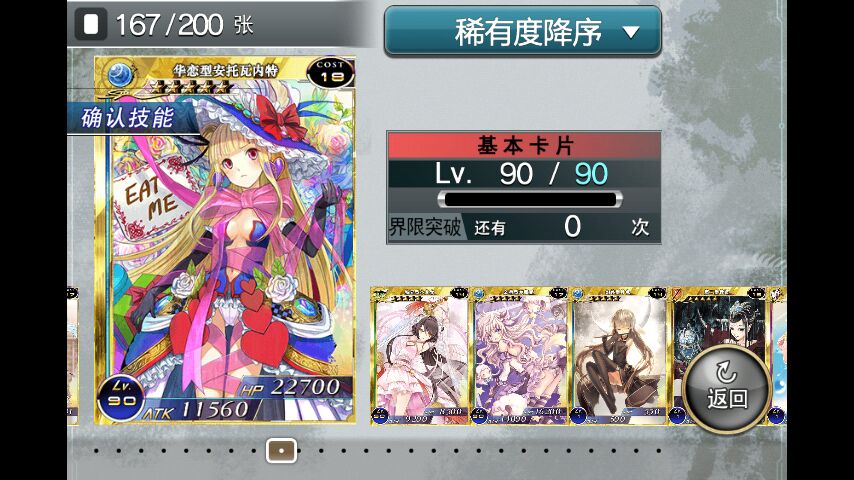Viewport: 854px width, 480px height.
Task: Click the experience progress bar under Lv. 90
Action: pos(529,199)
